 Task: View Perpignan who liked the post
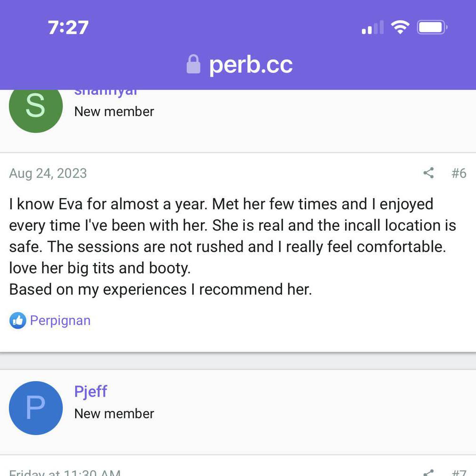coord(60,321)
